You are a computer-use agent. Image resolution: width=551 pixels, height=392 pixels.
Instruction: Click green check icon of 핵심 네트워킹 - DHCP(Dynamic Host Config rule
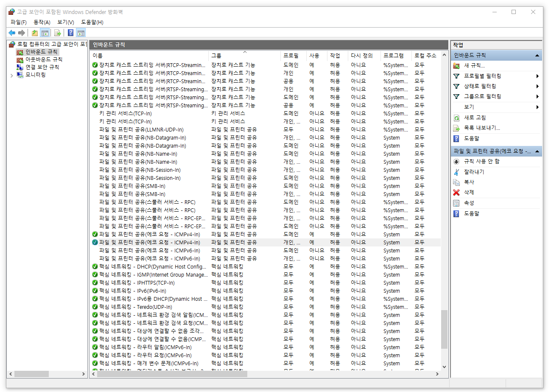click(x=95, y=267)
